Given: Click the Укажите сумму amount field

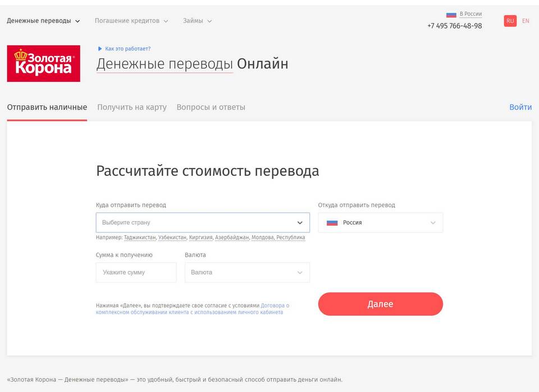Looking at the screenshot, I should [x=136, y=272].
